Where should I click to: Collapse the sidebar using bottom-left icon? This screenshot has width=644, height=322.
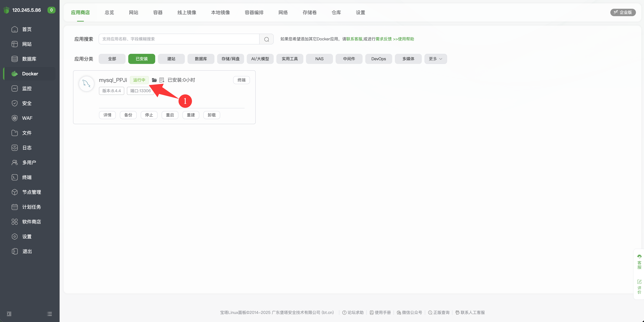pos(9,314)
